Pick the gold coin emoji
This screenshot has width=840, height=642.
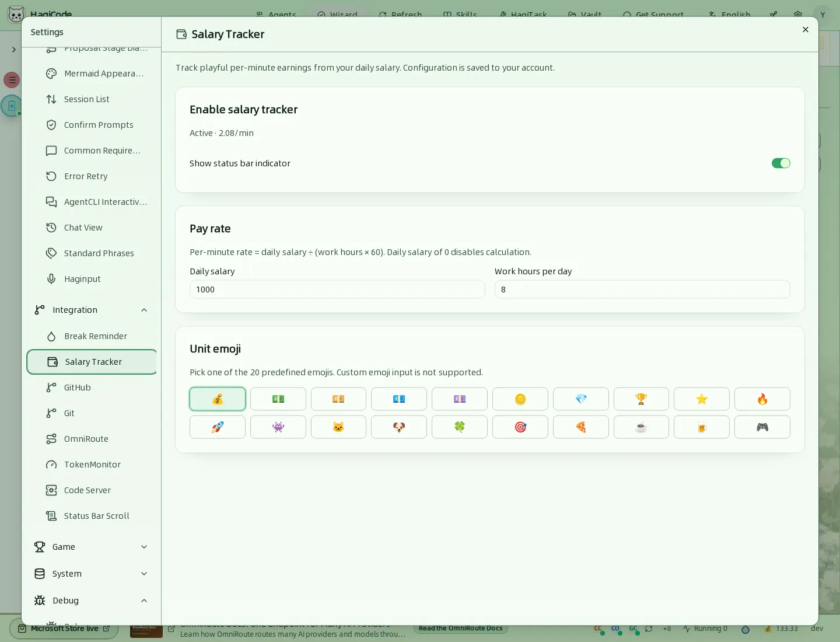coord(520,399)
